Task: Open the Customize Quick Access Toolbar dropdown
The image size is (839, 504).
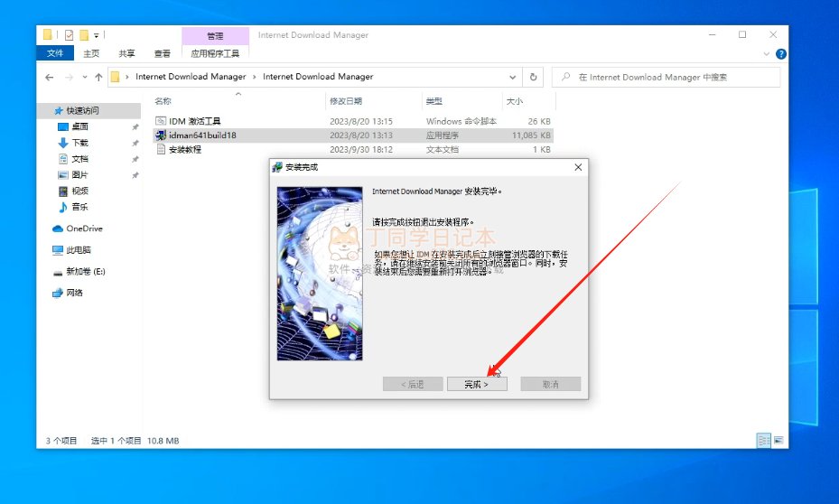Action: 97,36
